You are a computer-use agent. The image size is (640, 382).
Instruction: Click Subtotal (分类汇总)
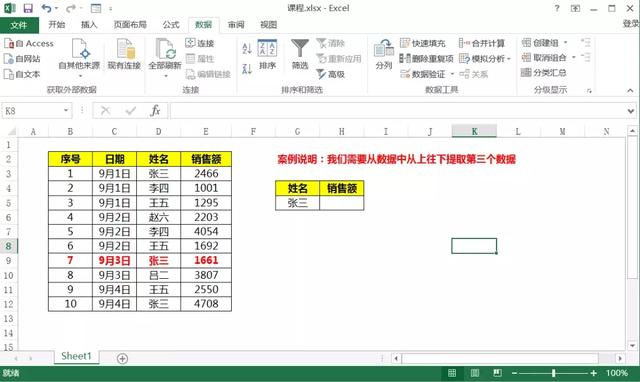point(544,73)
